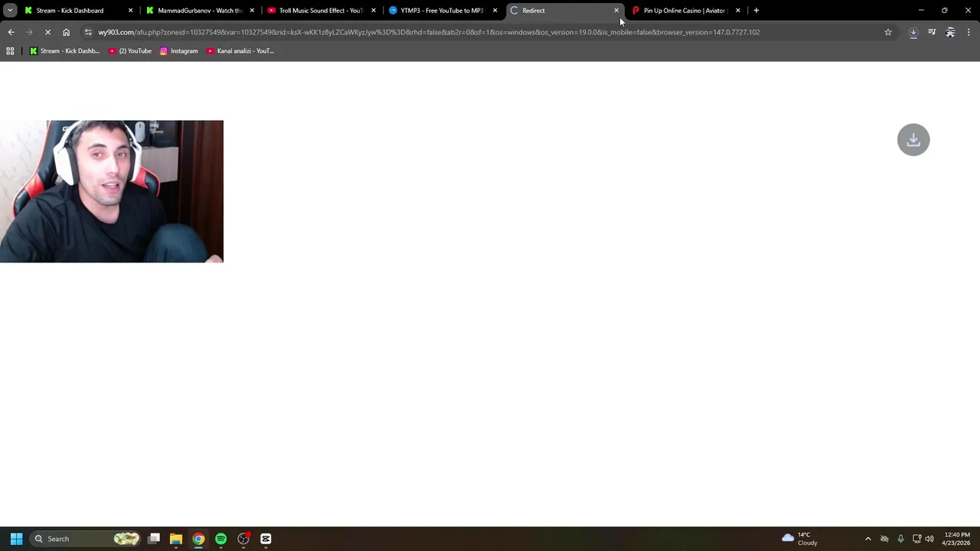Close the Pin Up Online Casino tab
The height and width of the screenshot is (551, 980).
(738, 11)
